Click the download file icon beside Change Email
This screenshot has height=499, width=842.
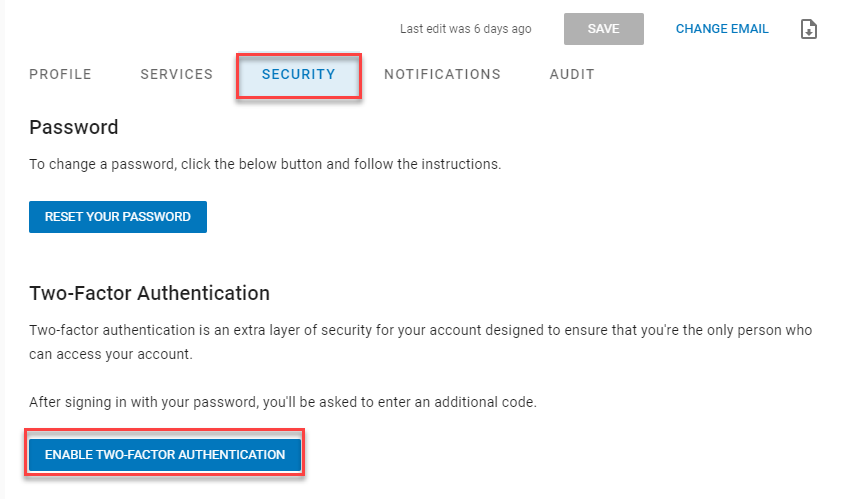(x=808, y=29)
